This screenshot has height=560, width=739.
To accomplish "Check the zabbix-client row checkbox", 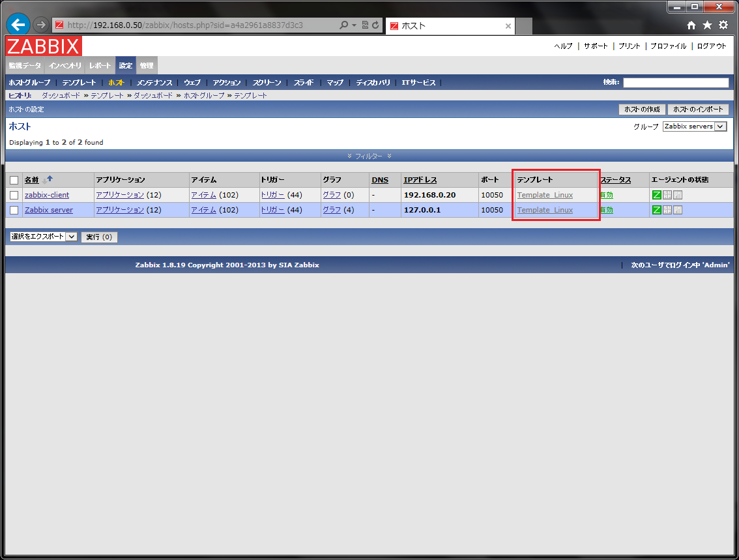I will point(14,195).
